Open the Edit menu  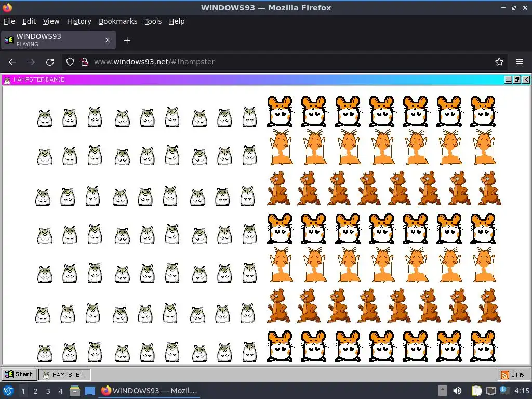tap(29, 21)
